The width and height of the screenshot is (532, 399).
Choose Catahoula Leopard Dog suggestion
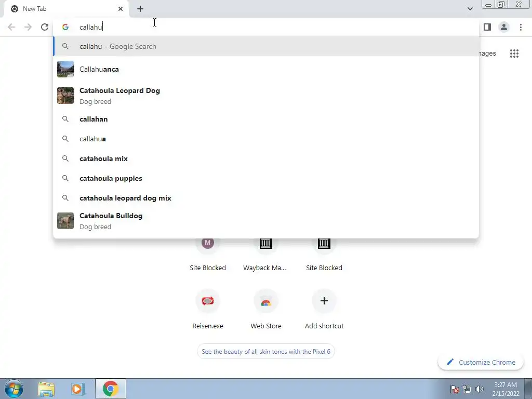(266, 96)
